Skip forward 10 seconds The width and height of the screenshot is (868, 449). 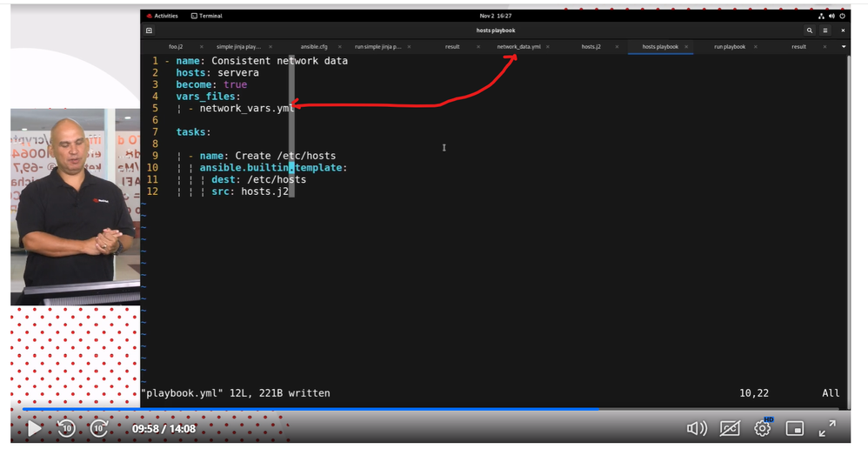[x=99, y=428]
